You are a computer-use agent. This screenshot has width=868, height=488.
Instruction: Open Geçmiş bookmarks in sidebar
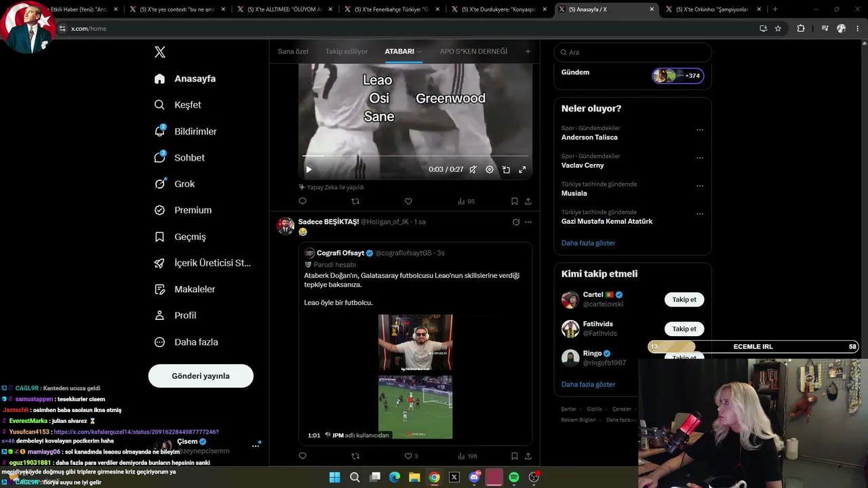pyautogui.click(x=180, y=237)
